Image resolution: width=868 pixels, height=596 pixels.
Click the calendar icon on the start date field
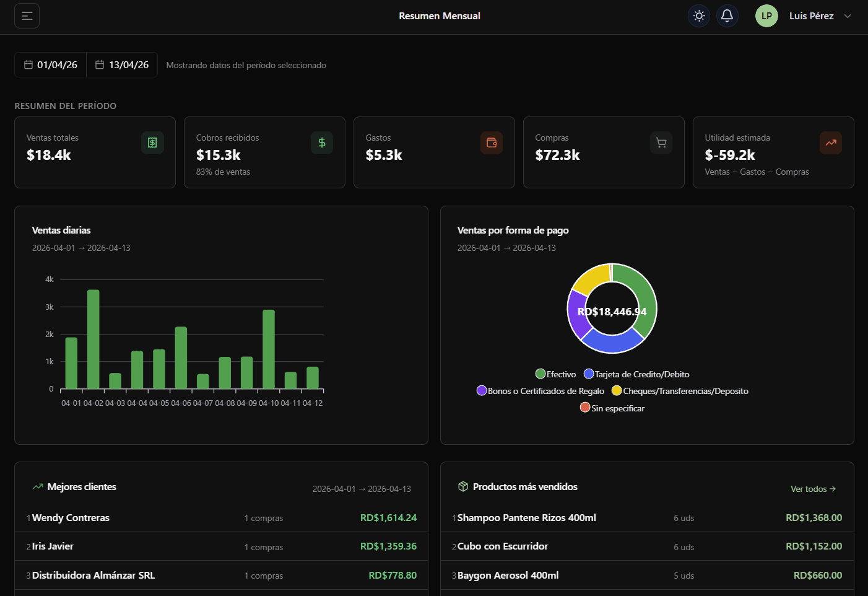click(28, 64)
